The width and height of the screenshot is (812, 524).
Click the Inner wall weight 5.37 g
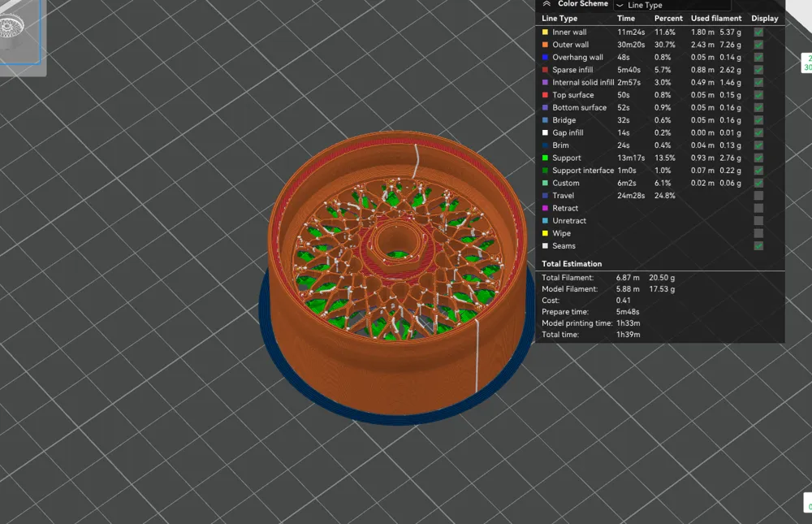730,32
